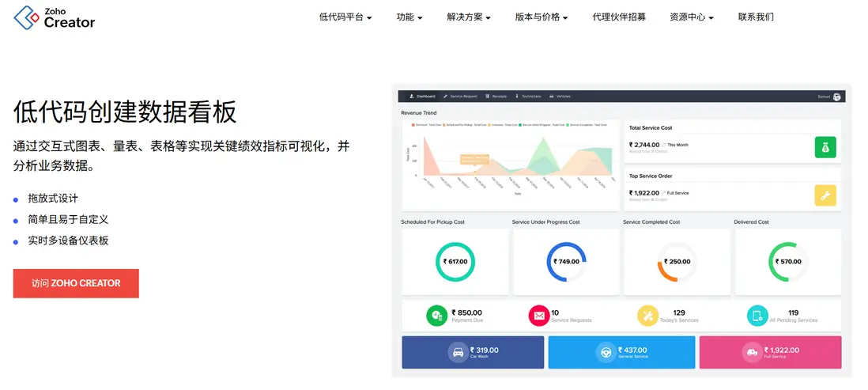Click the ₹2,744.00 value
This screenshot has height=390, width=868.
pyautogui.click(x=643, y=145)
